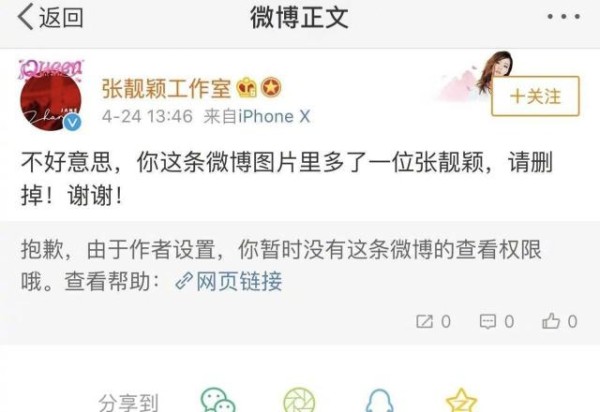Open the 网页链接 help link

[239, 281]
